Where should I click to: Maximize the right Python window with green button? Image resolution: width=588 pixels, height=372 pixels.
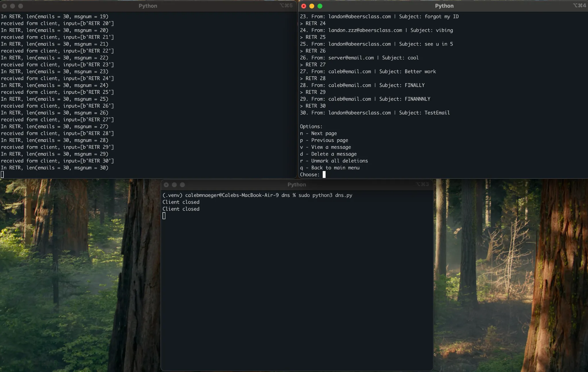pos(320,6)
